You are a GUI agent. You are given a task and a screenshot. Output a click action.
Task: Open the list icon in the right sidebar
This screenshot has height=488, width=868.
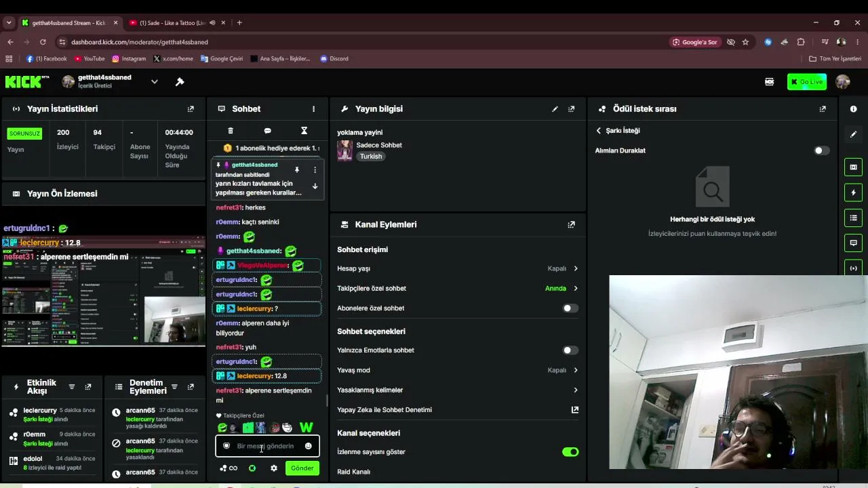click(854, 218)
